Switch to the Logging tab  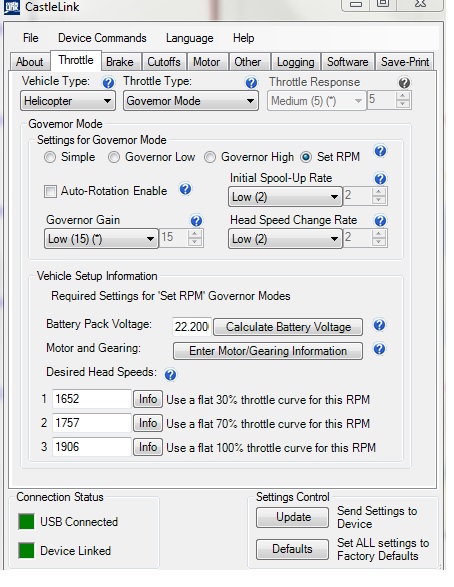click(x=295, y=62)
